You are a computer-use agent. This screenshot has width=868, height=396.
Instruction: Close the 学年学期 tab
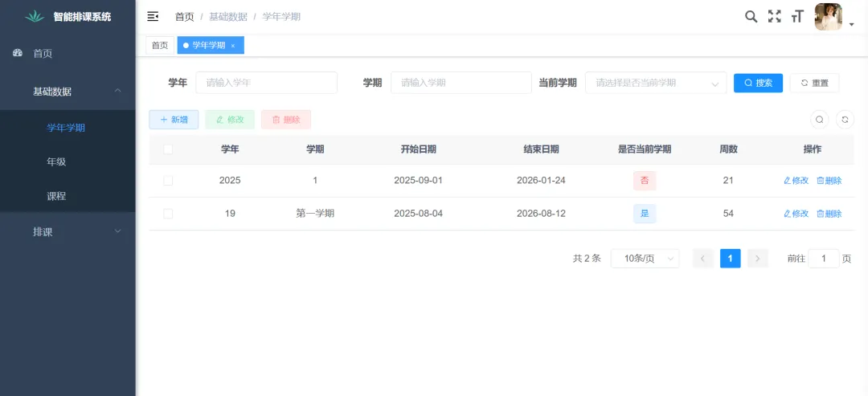[233, 46]
